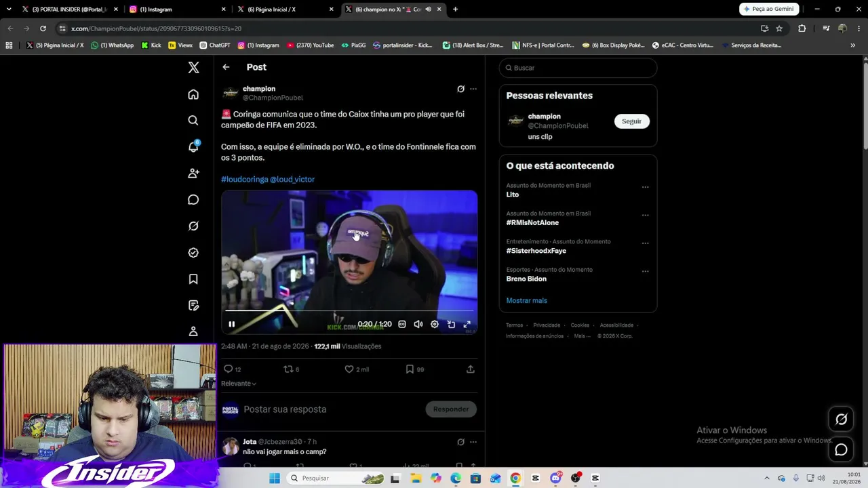Bookmark the champion post
Screen dimensions: 868x488
tap(410, 369)
